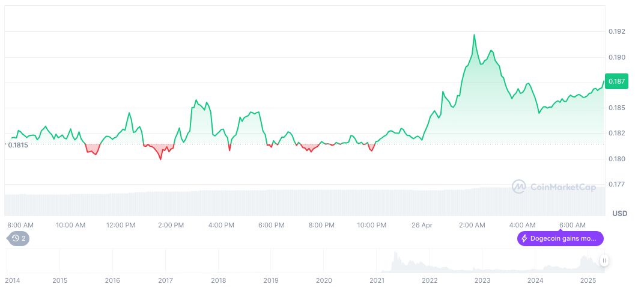644x287 pixels.
Task: Select 2014 on the range navigator
Action: tap(13, 280)
